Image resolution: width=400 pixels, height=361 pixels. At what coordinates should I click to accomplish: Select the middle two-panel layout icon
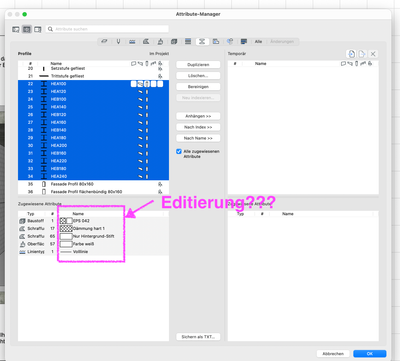point(27,29)
